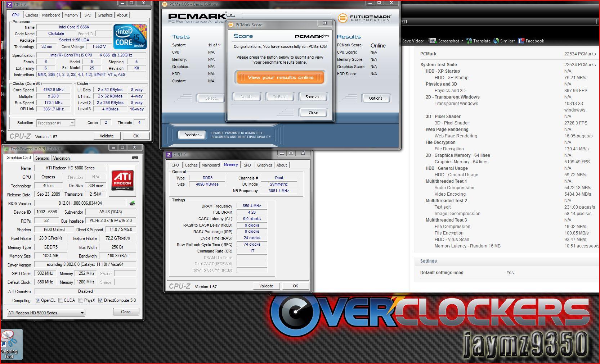Switch to Sensors tab in GPU-Z
The image size is (600, 364).
click(42, 158)
